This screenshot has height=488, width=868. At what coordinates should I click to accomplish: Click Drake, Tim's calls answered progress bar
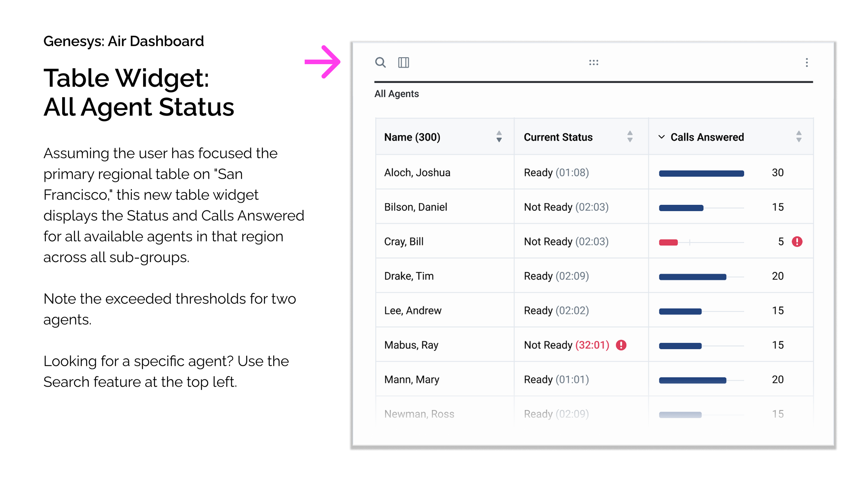(692, 277)
